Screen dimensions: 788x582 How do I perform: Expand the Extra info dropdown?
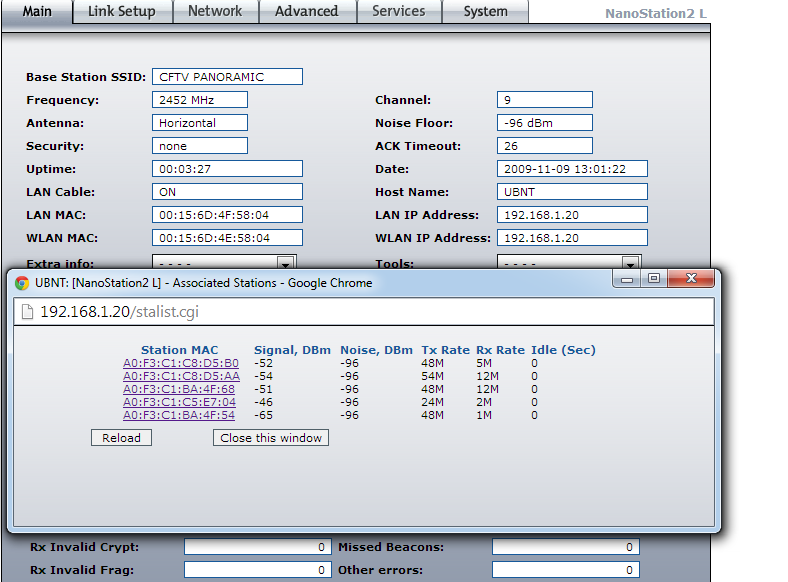tap(224, 262)
